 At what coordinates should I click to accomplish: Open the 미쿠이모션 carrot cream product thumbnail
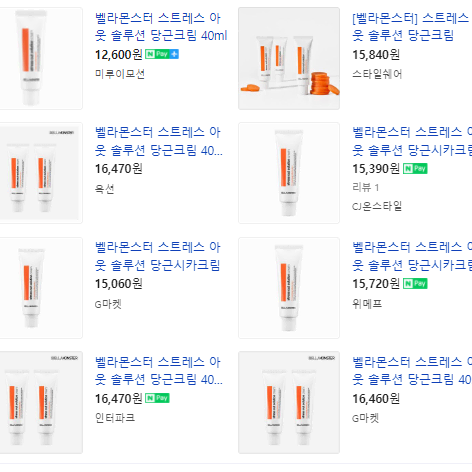click(x=41, y=58)
